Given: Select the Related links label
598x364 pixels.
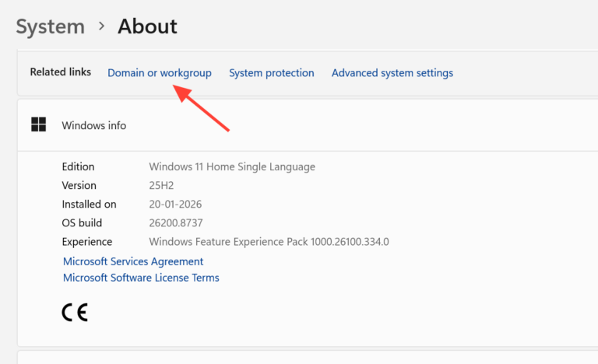Looking at the screenshot, I should point(61,72).
